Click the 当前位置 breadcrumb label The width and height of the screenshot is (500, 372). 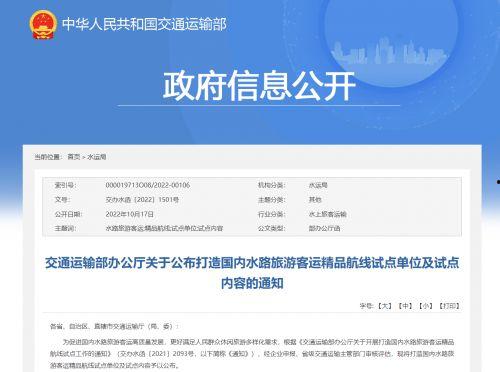pyautogui.click(x=48, y=157)
